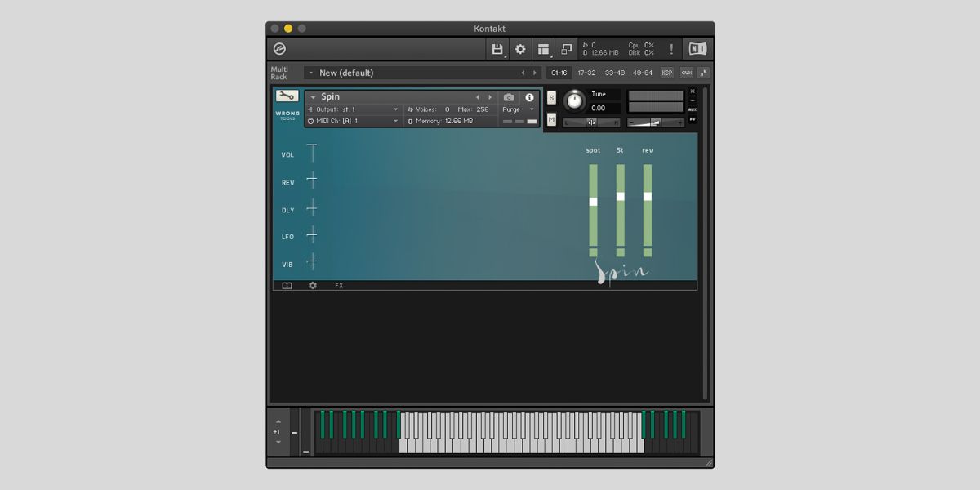Mute the Spin instrument
The width and height of the screenshot is (980, 490).
click(551, 120)
